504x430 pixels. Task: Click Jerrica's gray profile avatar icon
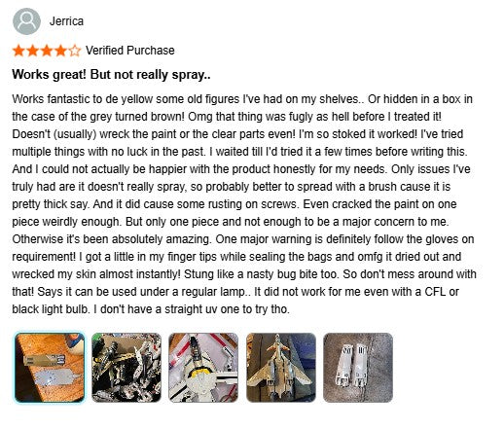tap(26, 21)
